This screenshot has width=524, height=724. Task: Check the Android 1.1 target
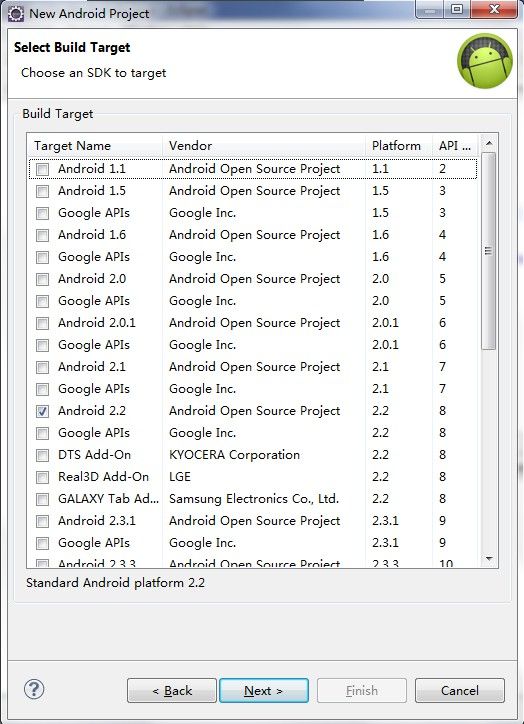click(42, 169)
